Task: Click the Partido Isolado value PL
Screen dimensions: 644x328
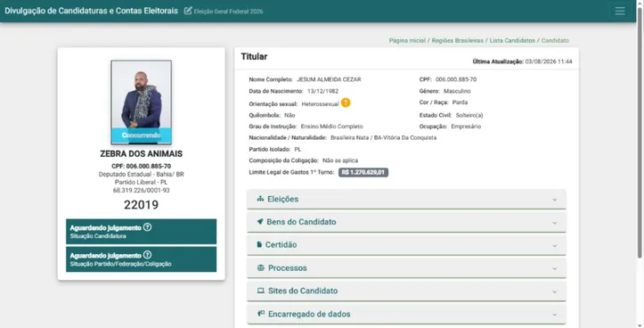Action: click(x=298, y=149)
